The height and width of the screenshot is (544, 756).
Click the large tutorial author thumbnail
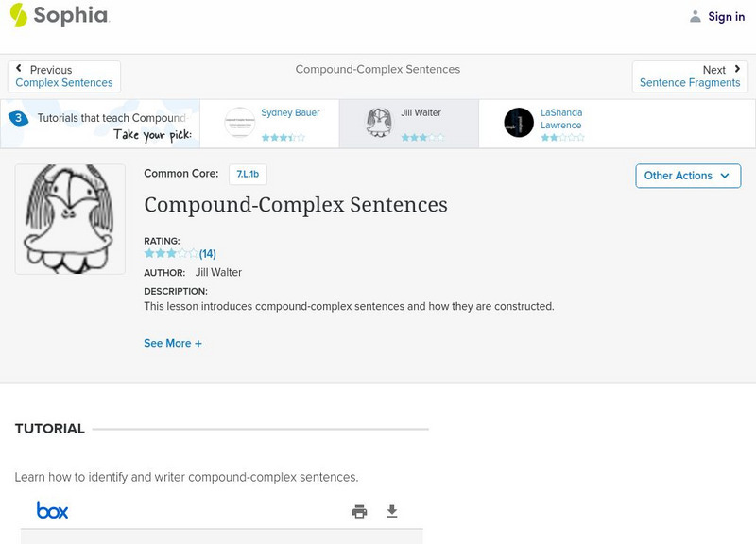[70, 219]
